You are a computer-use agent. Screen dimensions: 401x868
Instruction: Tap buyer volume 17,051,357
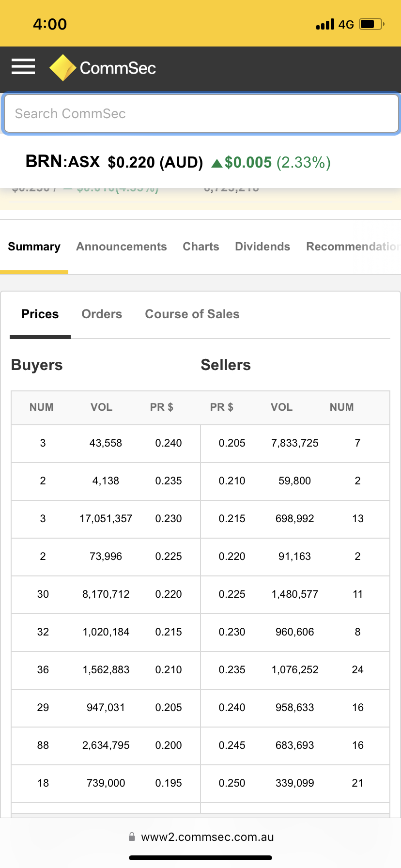pos(106,519)
